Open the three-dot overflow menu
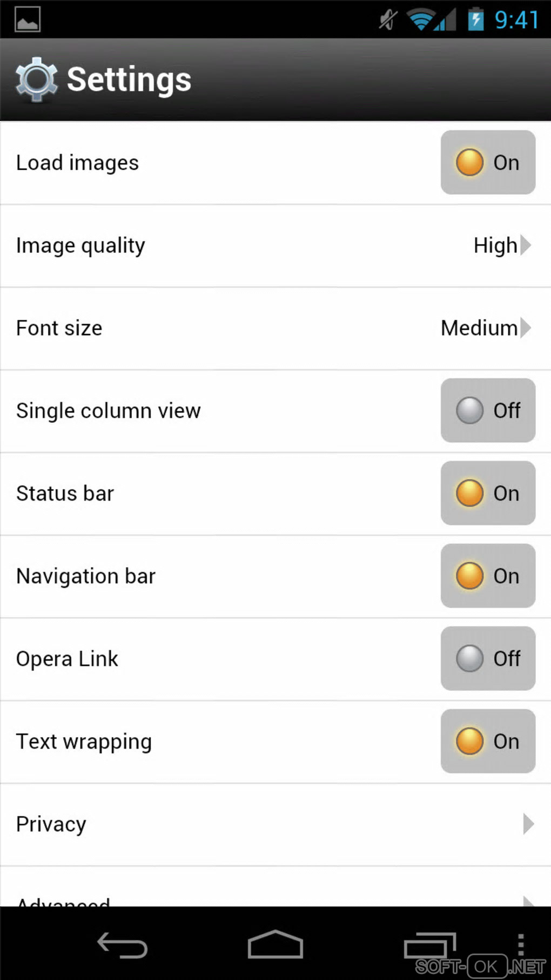 pyautogui.click(x=521, y=944)
